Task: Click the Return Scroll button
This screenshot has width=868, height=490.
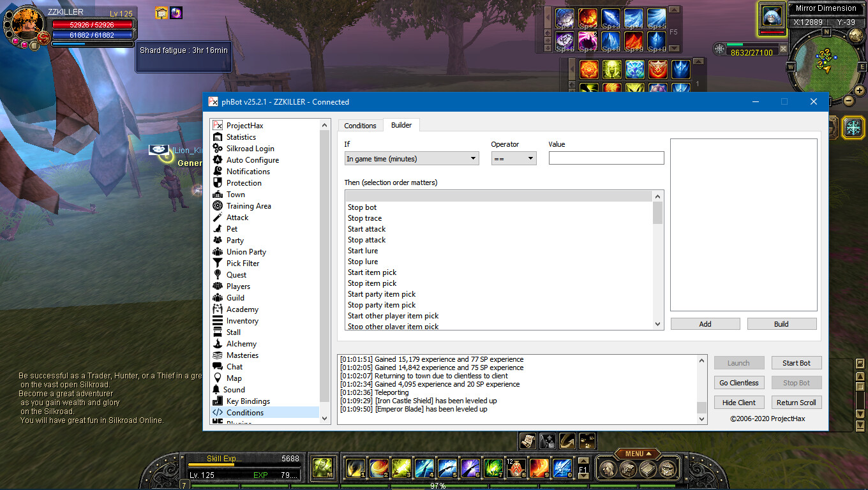Action: click(x=796, y=403)
